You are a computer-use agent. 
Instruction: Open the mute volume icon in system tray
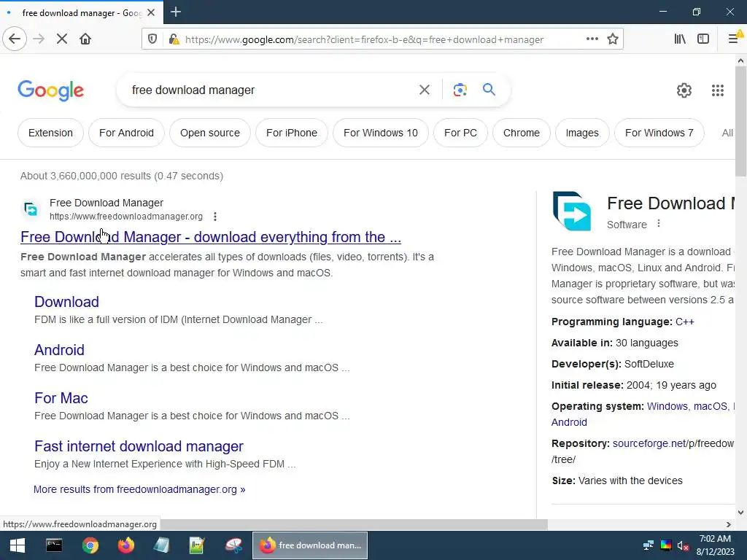pos(683,545)
